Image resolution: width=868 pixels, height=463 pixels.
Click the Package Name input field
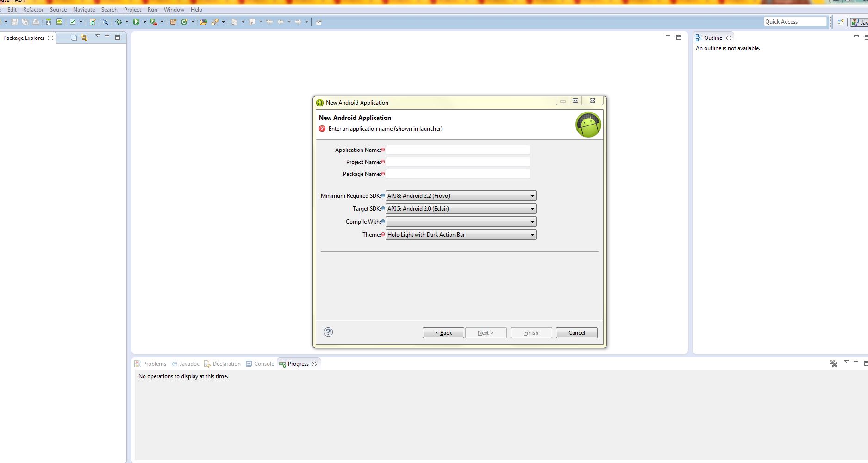[x=458, y=174]
